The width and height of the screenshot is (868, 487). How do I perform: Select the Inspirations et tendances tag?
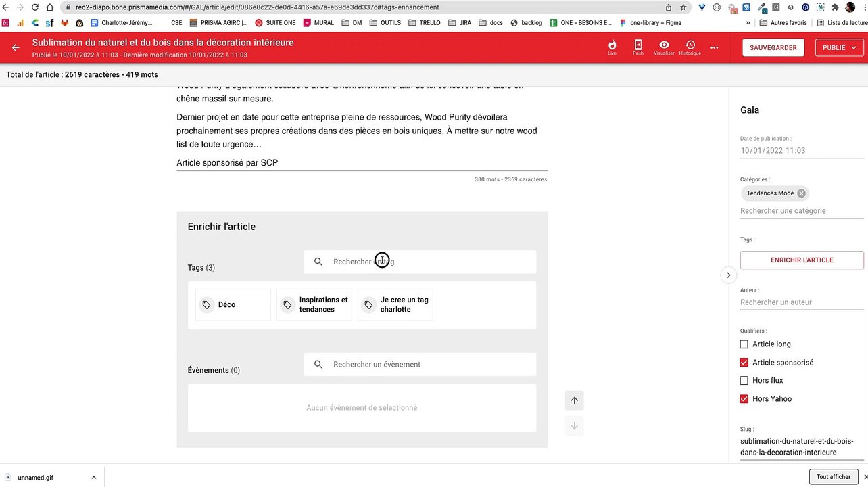(x=314, y=305)
